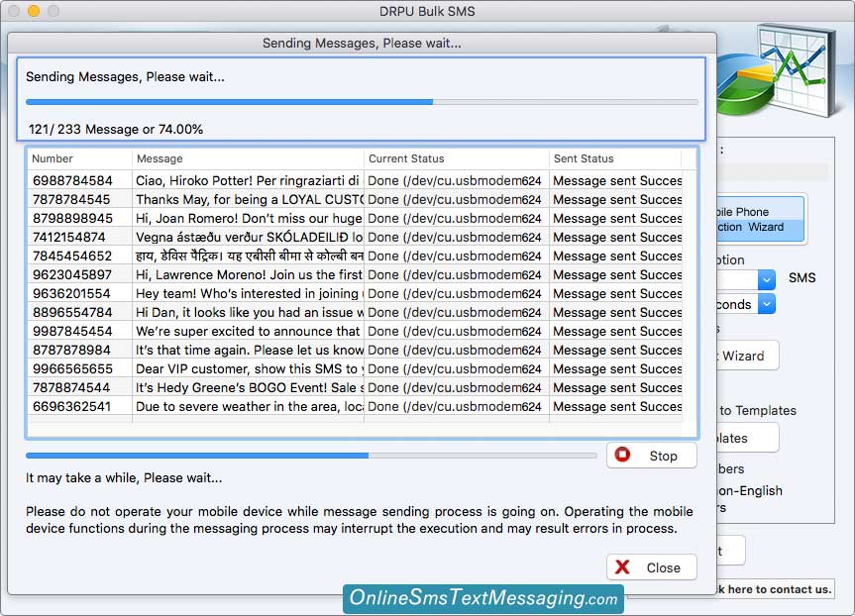Image resolution: width=855 pixels, height=616 pixels.
Task: Open the dropdown arrow beside SMS label
Action: point(766,279)
